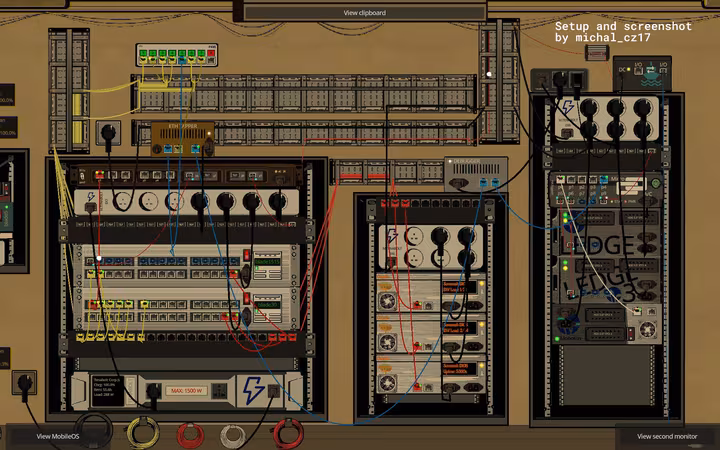Click the cooling fan on the top orange-display server

[387, 301]
